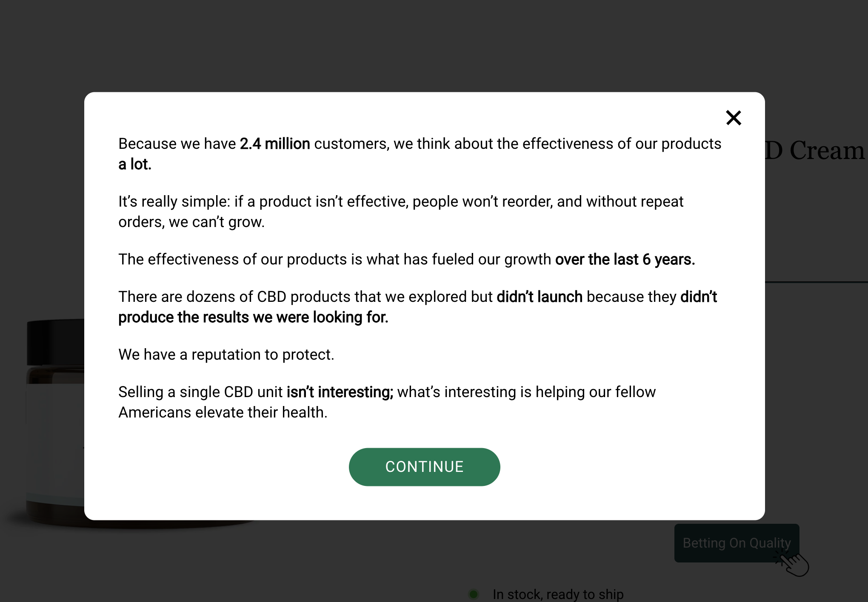Click "We have a reputation to protect." sentence
Viewport: 868px width, 602px height.
[226, 355]
